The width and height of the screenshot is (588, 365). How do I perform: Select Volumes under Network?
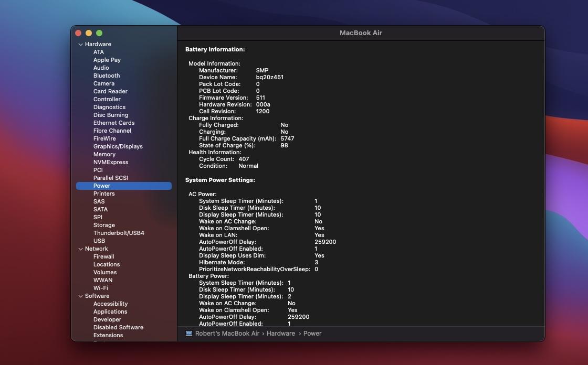[x=105, y=272]
